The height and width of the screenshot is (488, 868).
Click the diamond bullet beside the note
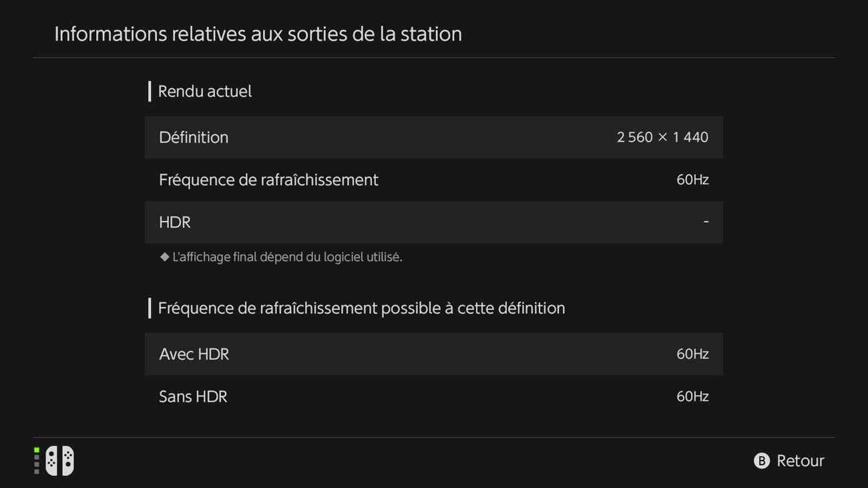164,257
